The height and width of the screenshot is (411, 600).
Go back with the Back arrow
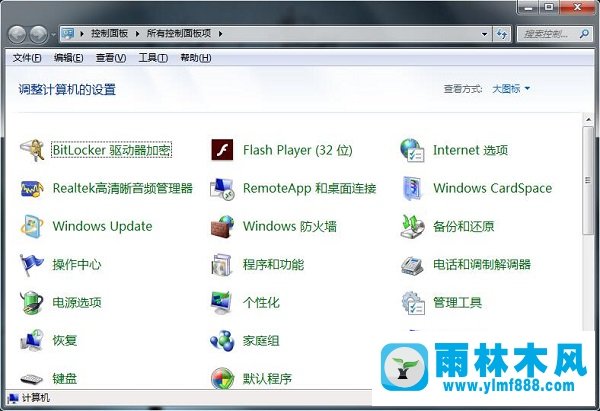pyautogui.click(x=17, y=34)
